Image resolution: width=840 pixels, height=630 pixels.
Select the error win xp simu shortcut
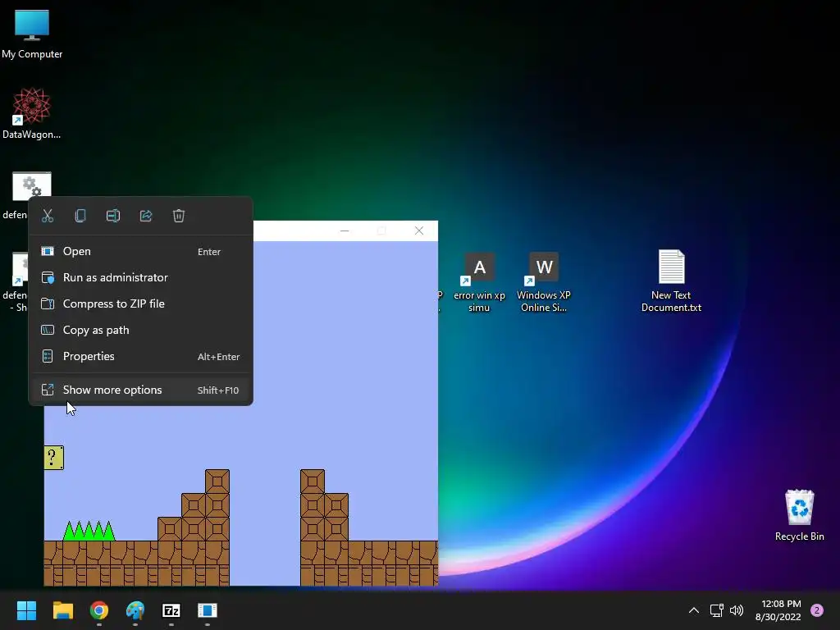click(x=479, y=282)
